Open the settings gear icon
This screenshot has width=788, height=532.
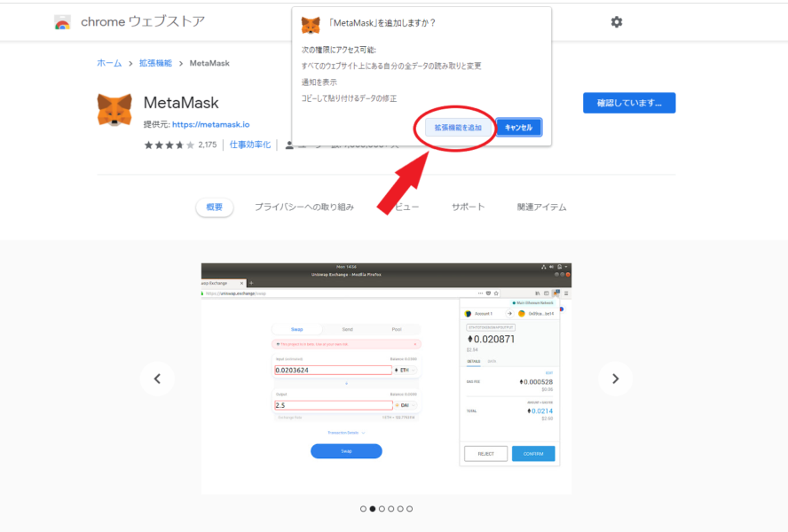point(617,22)
